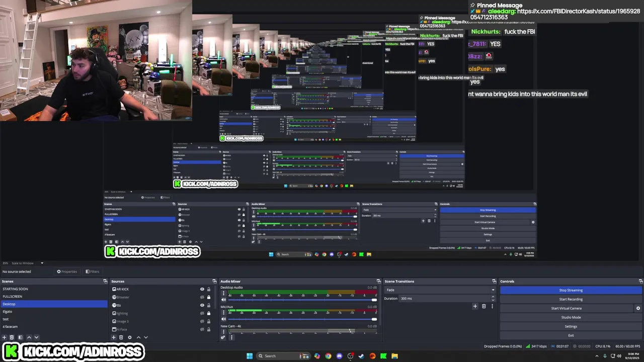The image size is (644, 362).
Task: Show the lighting source eye
Action: 202,313
